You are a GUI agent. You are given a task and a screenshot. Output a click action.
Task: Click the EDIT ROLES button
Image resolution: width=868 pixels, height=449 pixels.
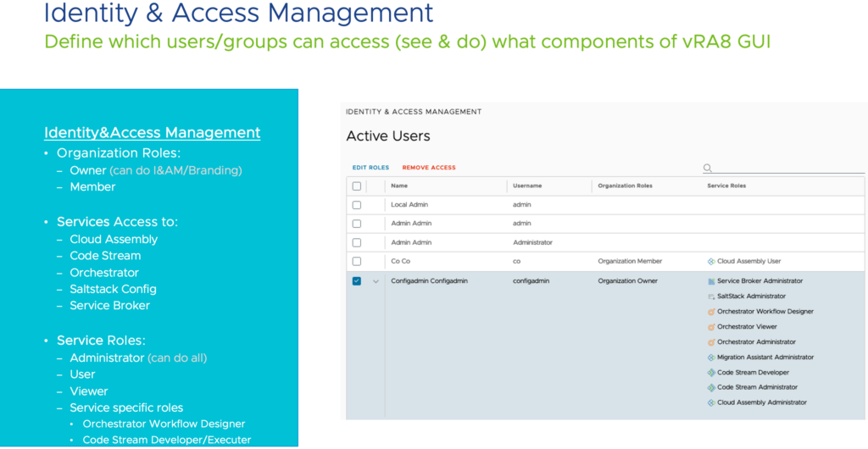pos(371,168)
